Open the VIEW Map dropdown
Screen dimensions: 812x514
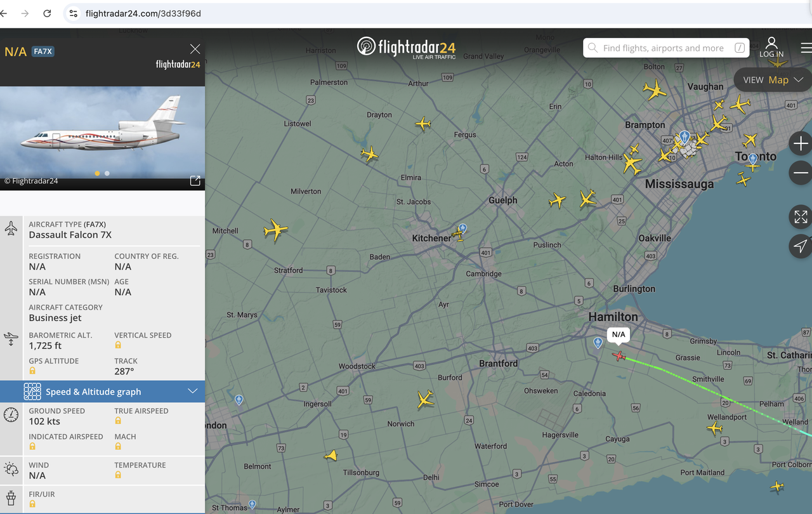coord(773,80)
